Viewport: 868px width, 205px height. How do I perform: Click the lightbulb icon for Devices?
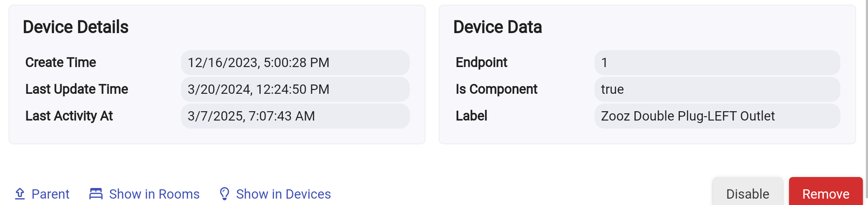[x=224, y=194]
